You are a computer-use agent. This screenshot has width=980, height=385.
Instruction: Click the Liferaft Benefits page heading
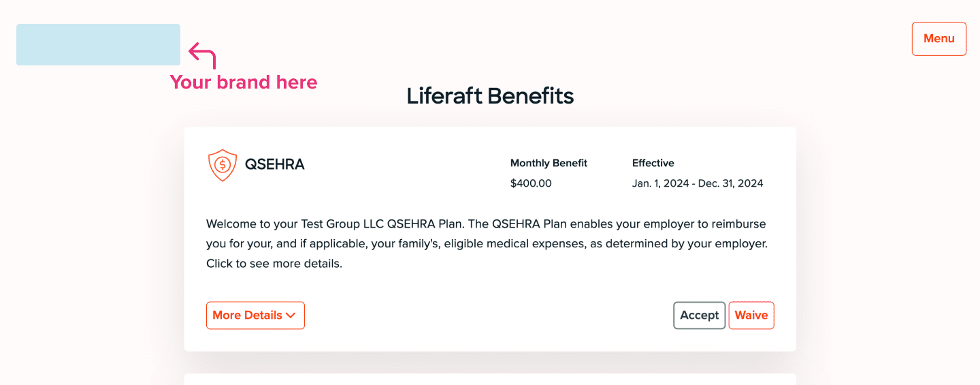point(490,96)
